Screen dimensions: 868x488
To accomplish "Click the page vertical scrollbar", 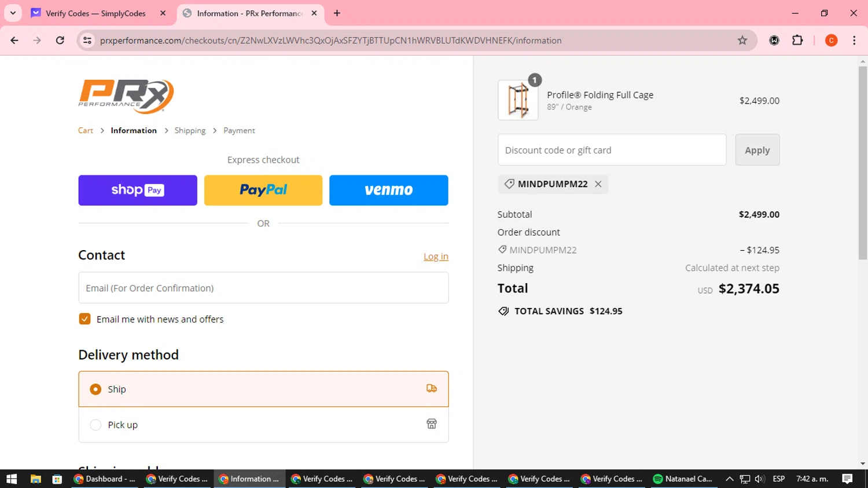I will [x=863, y=162].
